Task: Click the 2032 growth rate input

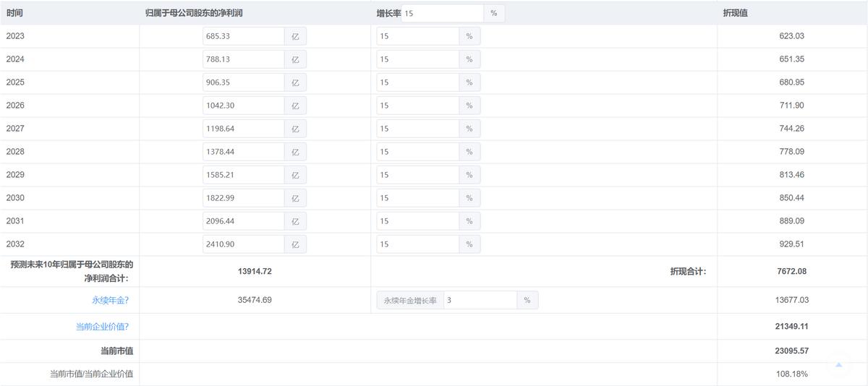Action: (417, 244)
